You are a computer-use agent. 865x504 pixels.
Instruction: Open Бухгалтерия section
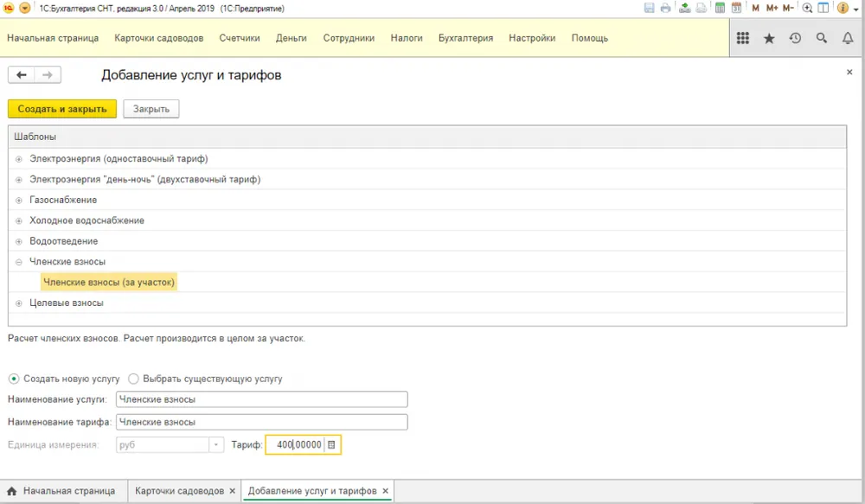[x=465, y=38]
